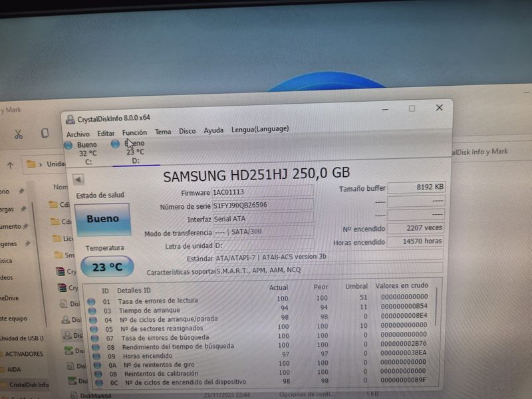Click status circle of attribute 0C power cycles
This screenshot has height=399, width=532.
pos(99,382)
